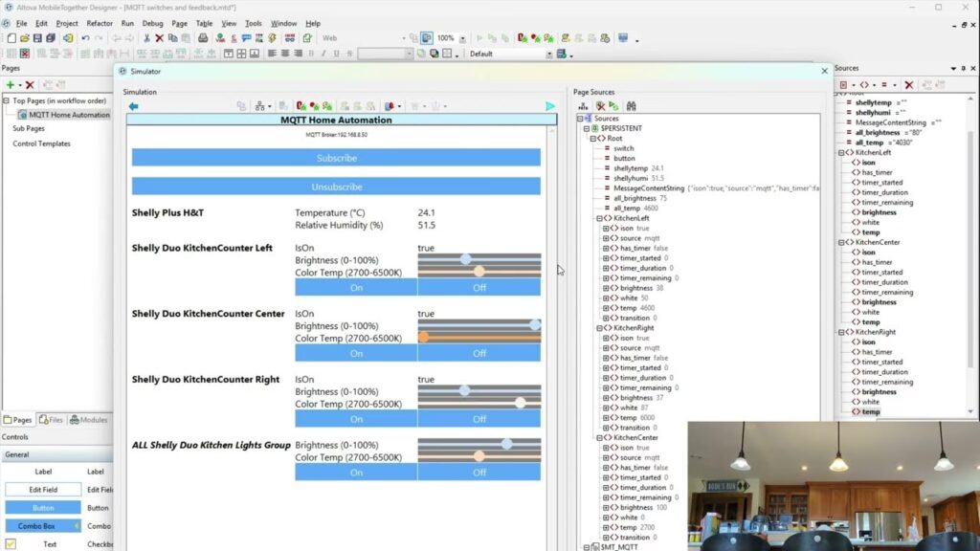Switch to the Files tab

point(51,420)
